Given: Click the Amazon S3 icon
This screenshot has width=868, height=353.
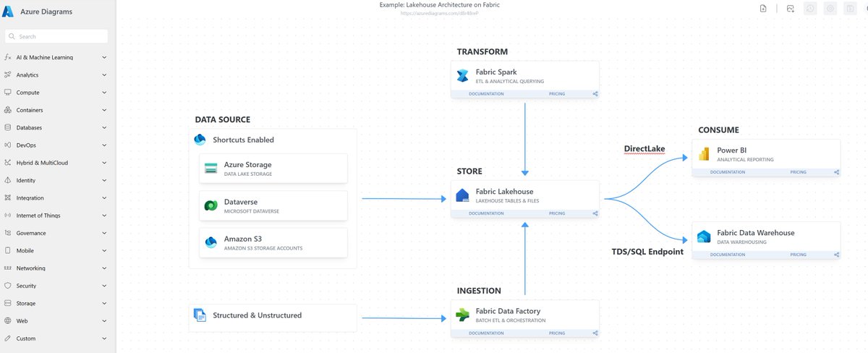Looking at the screenshot, I should point(211,242).
